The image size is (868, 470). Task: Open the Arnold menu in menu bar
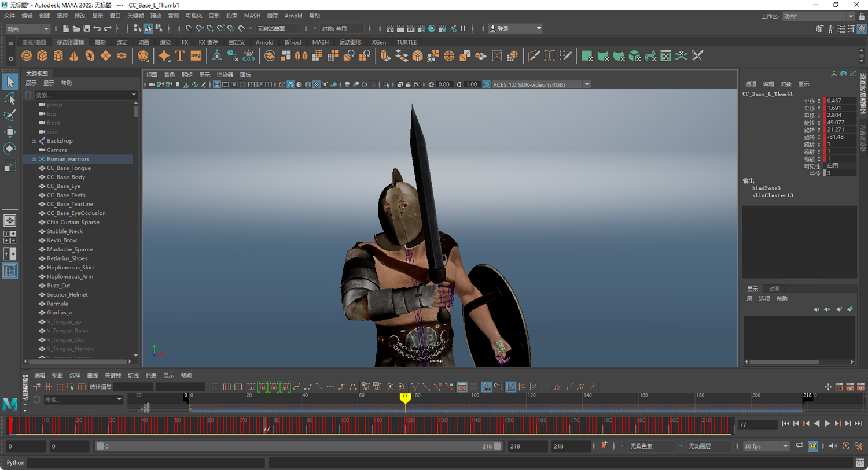pos(293,16)
